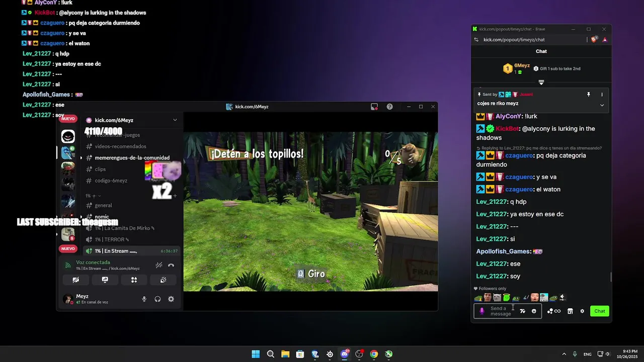The image size is (644, 362).
Task: Toggle Discord screen share button
Action: pyautogui.click(x=105, y=280)
